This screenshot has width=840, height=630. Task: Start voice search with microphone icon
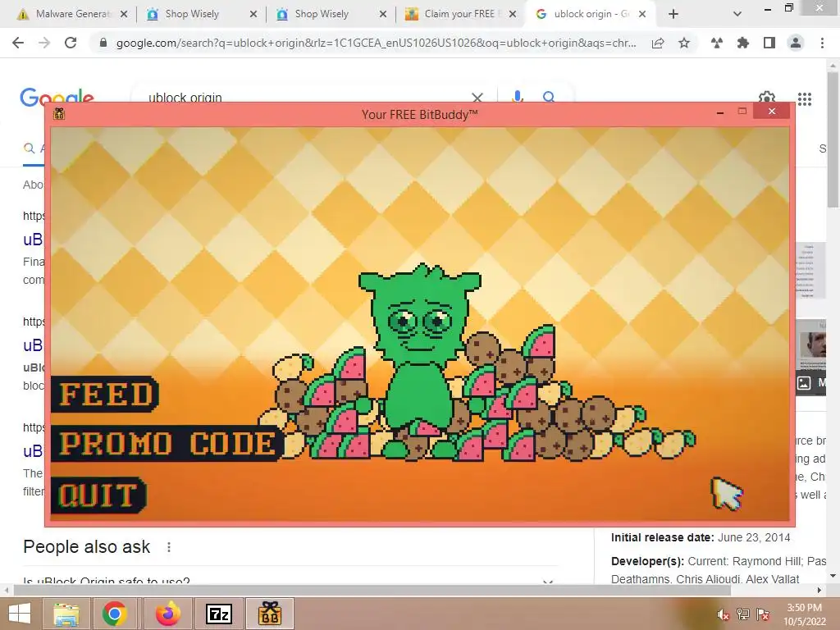click(x=518, y=97)
